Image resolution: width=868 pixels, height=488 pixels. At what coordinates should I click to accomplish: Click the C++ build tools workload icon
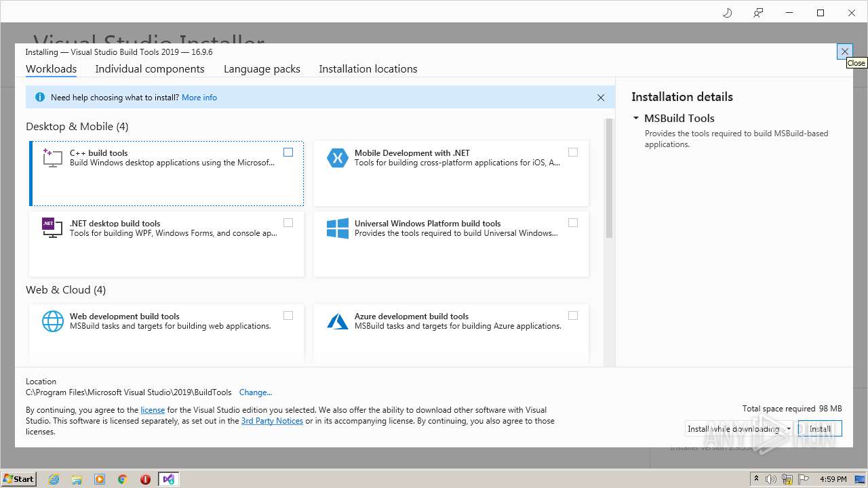(52, 158)
